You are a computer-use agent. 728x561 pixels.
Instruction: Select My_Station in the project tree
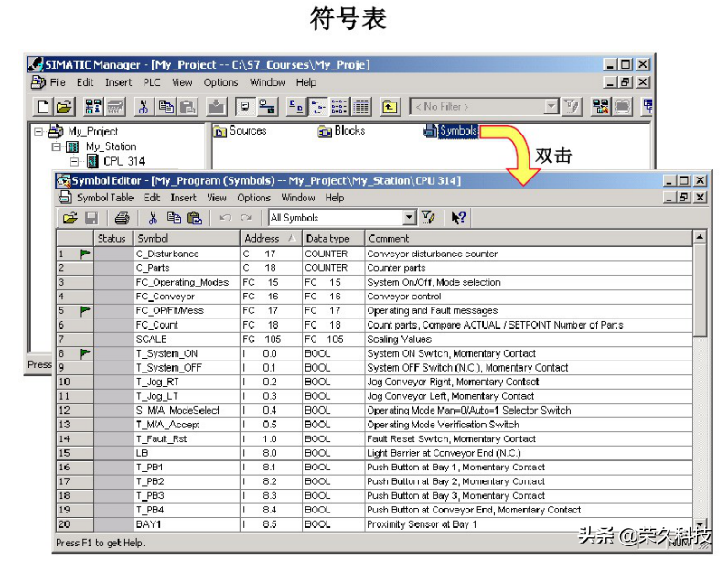[111, 146]
